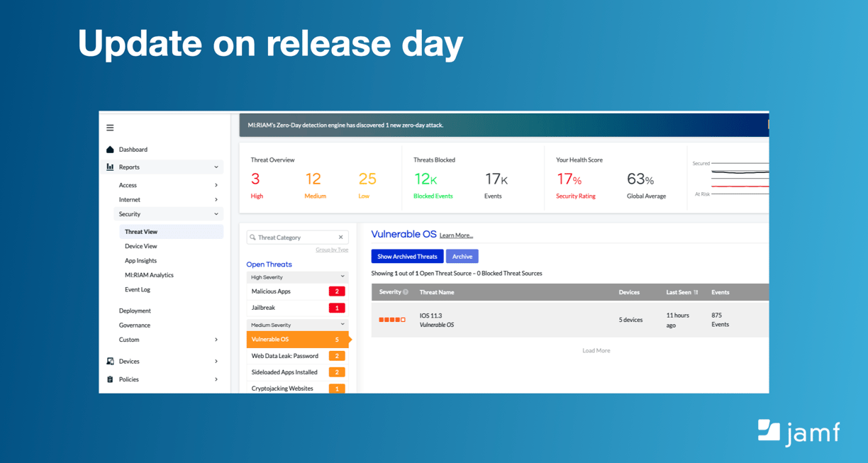Select the Jailbreak threat row
Screen dimensions: 868x463
pos(297,308)
